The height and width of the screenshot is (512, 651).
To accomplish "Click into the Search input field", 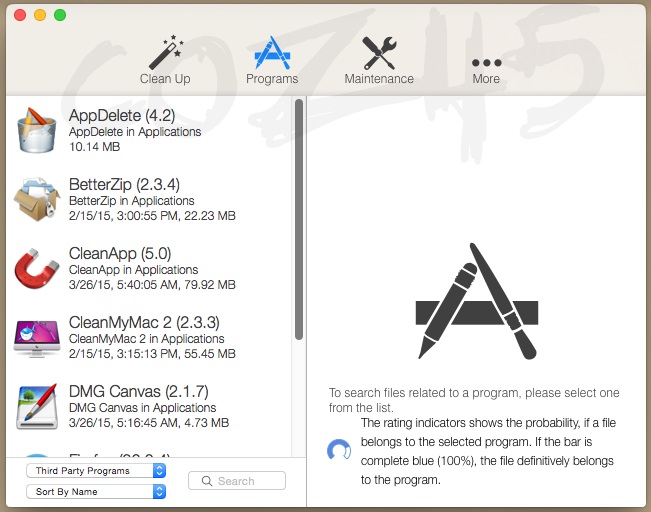I will pos(237,481).
